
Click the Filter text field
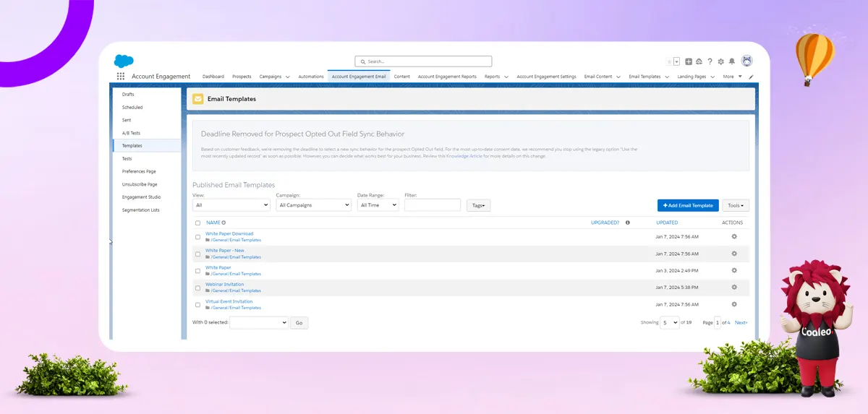433,205
